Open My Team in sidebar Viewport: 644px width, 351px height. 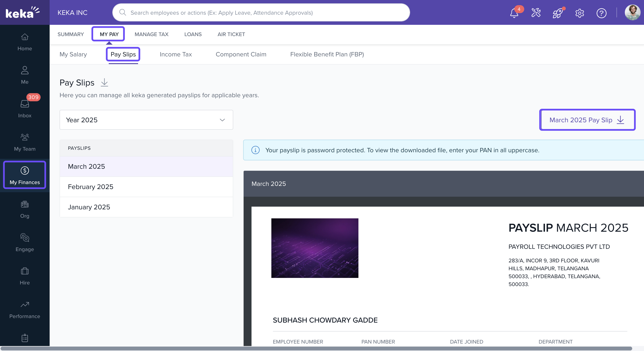coord(25,142)
